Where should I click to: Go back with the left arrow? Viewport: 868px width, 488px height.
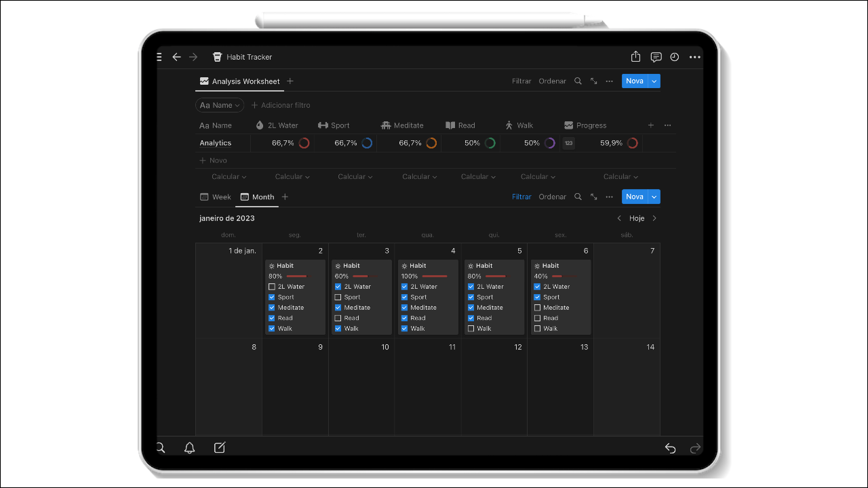coord(176,57)
